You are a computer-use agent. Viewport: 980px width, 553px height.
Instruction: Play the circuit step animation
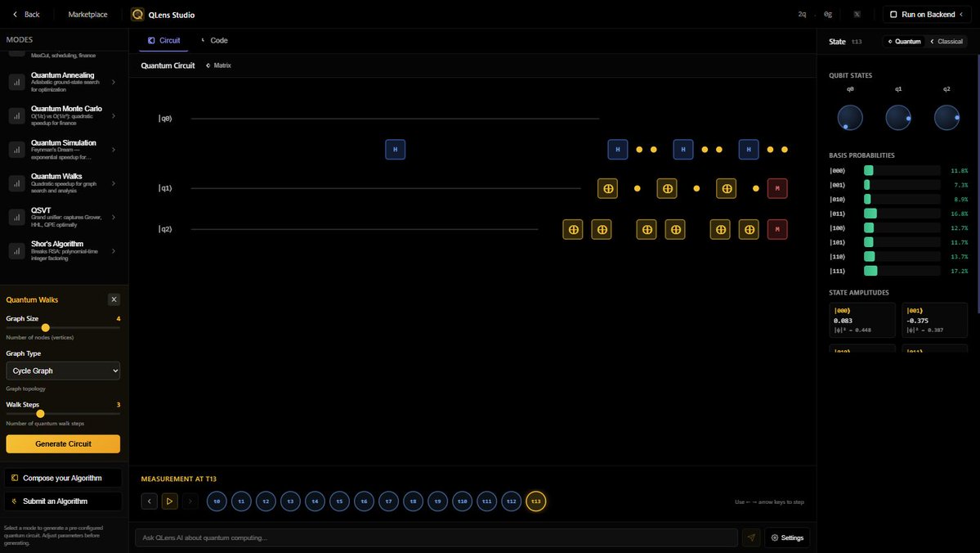(169, 501)
